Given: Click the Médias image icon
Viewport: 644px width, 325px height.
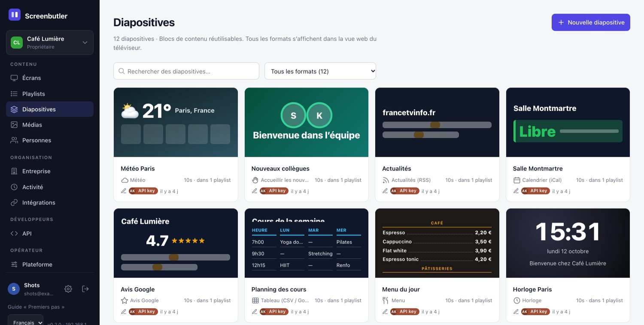Looking at the screenshot, I should 14,125.
